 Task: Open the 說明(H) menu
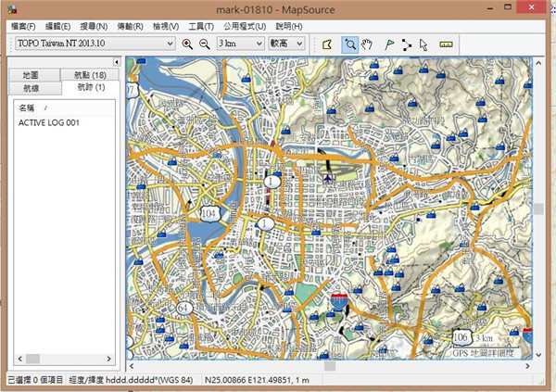(289, 26)
